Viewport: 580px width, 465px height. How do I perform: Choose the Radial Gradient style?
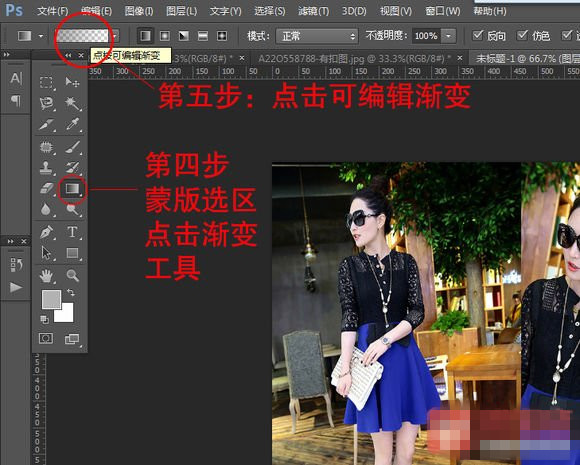coord(165,36)
